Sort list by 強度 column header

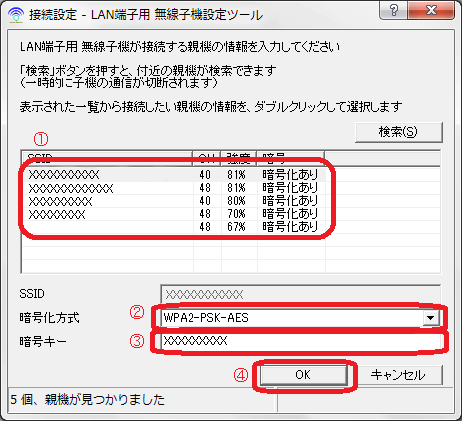click(x=239, y=158)
